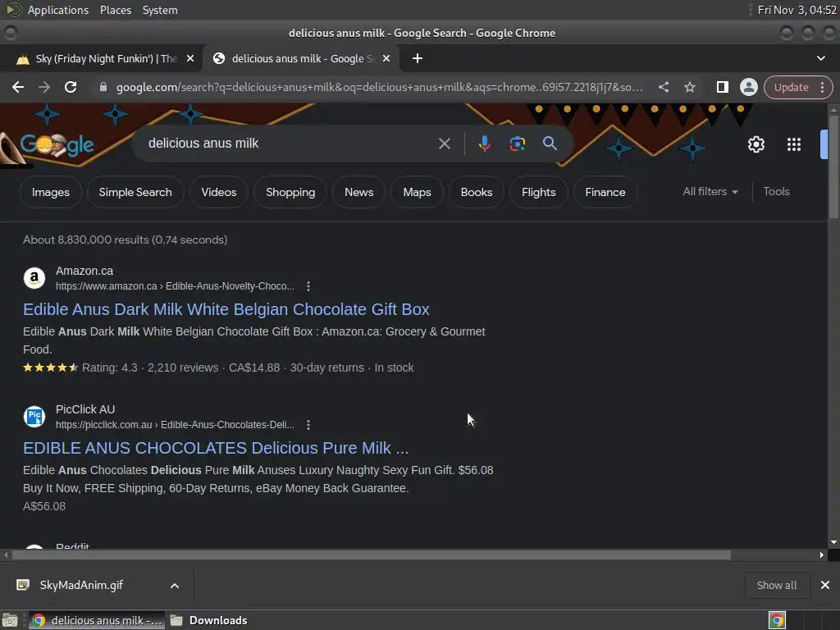This screenshot has width=840, height=630.
Task: Open more options for Amazon.ca result
Action: [308, 286]
